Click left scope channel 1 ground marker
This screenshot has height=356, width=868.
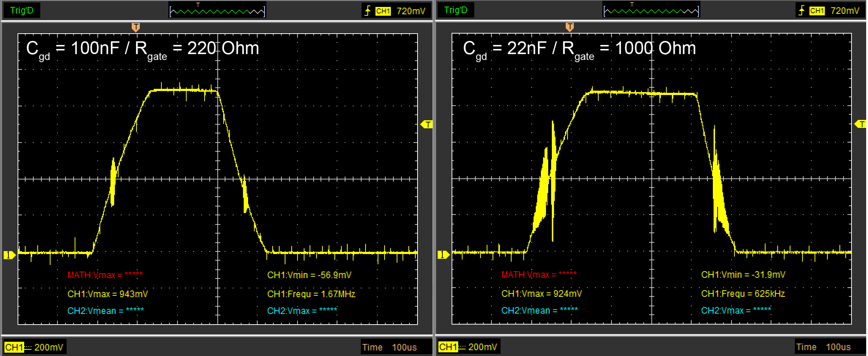tap(10, 255)
